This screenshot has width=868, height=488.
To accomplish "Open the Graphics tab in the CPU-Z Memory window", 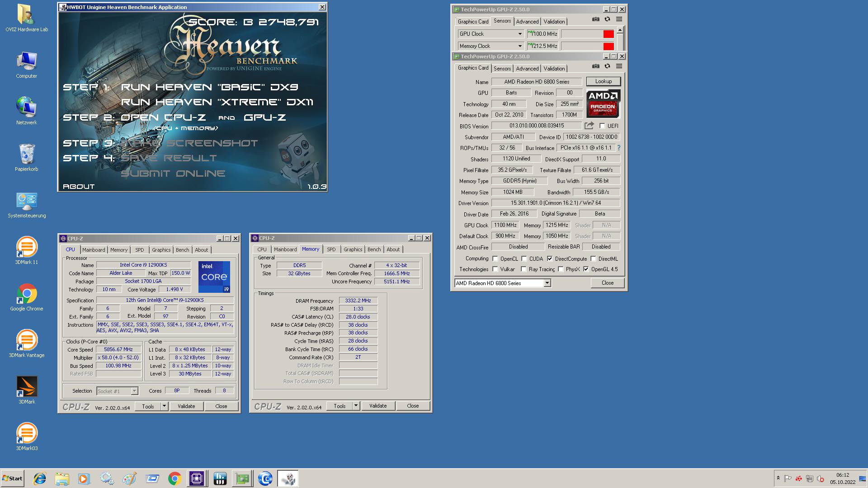I will click(353, 249).
